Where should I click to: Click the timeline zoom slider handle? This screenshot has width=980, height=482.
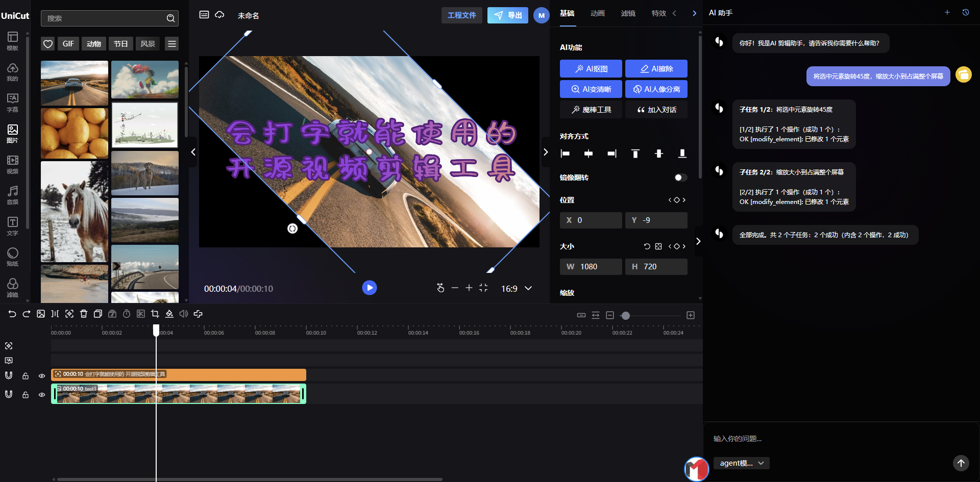tap(625, 316)
